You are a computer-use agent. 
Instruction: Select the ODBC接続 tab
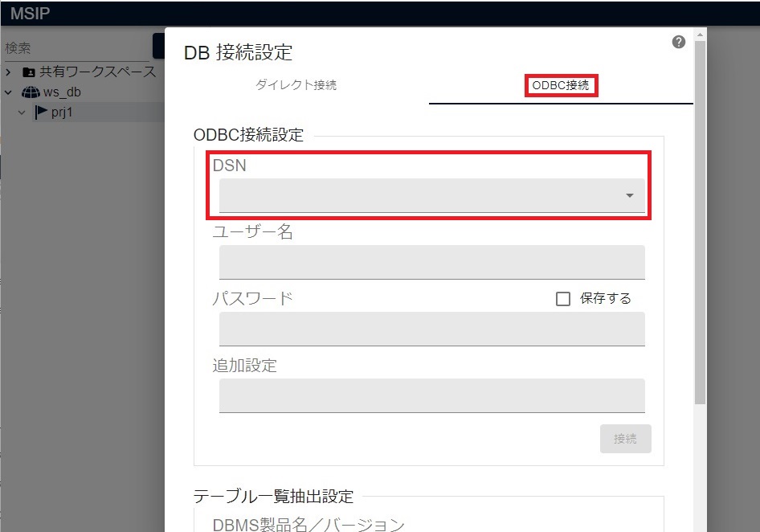click(561, 85)
